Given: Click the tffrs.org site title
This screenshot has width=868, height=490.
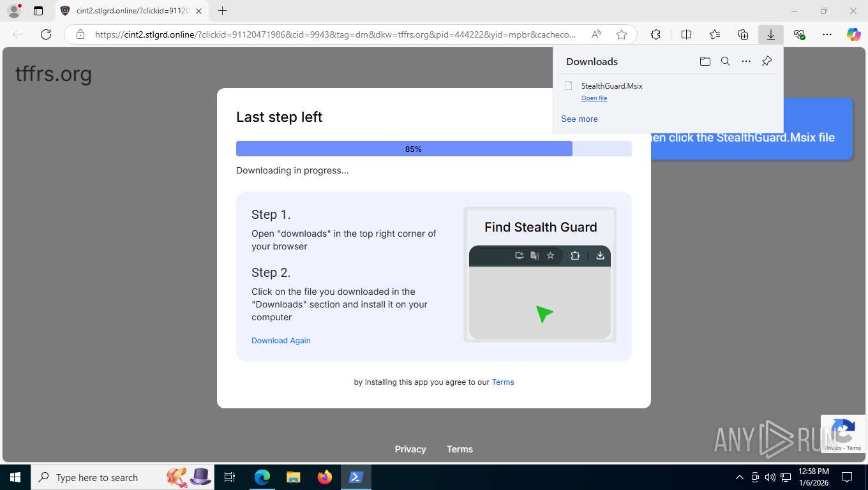Looking at the screenshot, I should point(54,74).
